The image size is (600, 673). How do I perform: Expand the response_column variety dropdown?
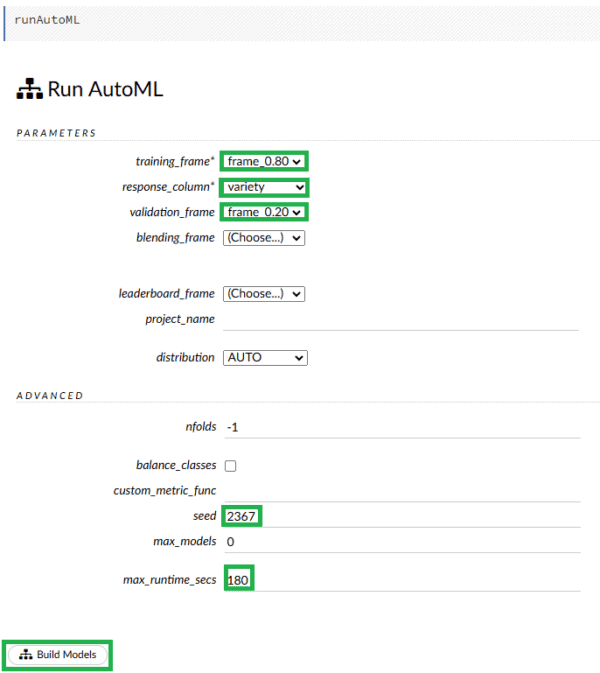[x=265, y=187]
